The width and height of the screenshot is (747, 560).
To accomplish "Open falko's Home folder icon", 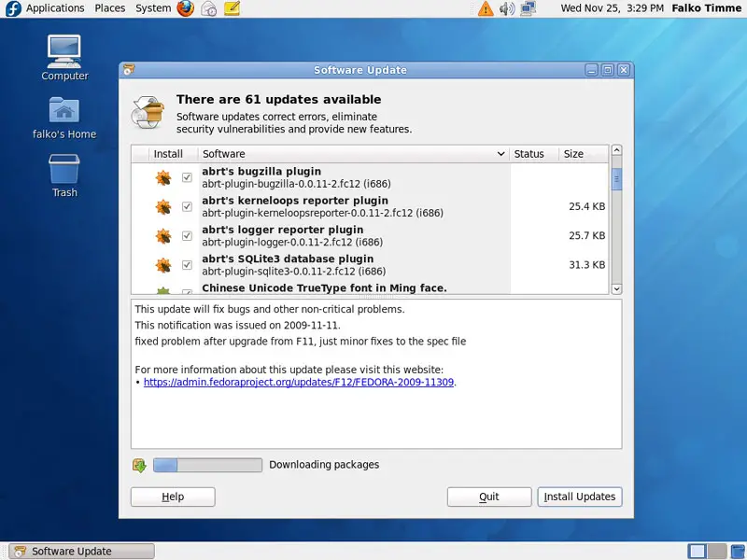I will [64, 118].
